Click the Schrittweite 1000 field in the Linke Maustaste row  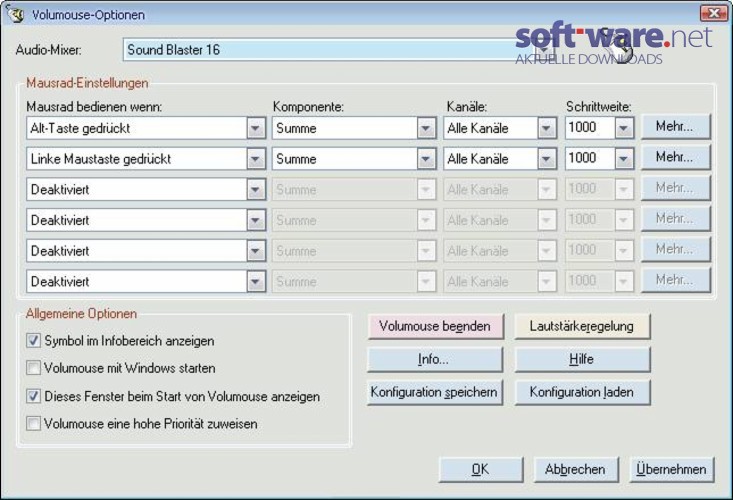[x=589, y=158]
